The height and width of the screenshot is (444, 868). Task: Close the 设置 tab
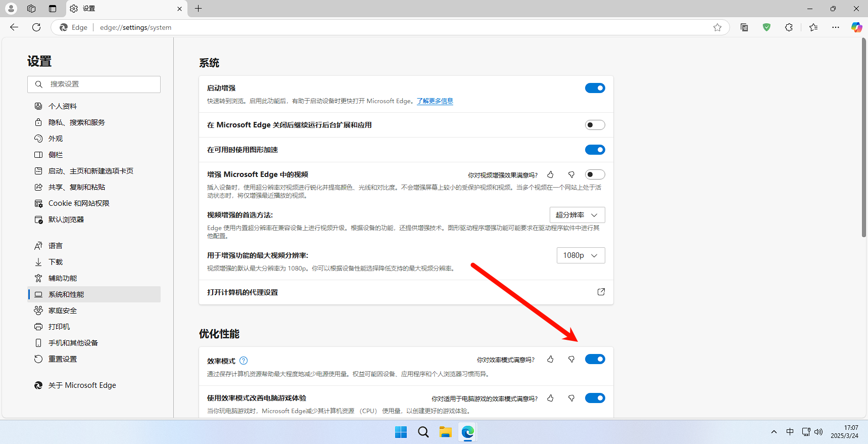(x=179, y=9)
